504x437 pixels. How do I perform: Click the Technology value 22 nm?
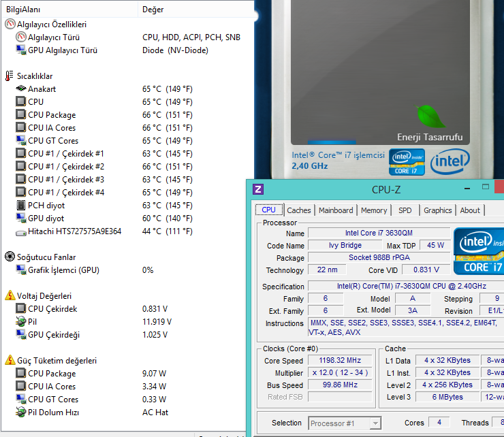327,270
